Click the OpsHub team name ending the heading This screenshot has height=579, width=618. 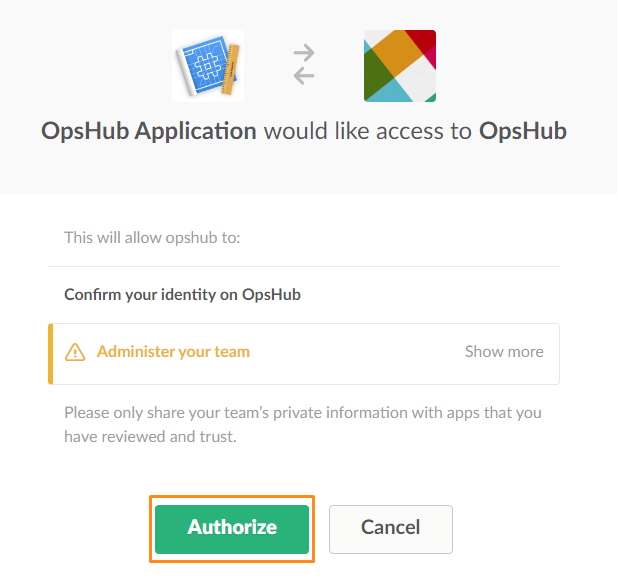click(523, 132)
